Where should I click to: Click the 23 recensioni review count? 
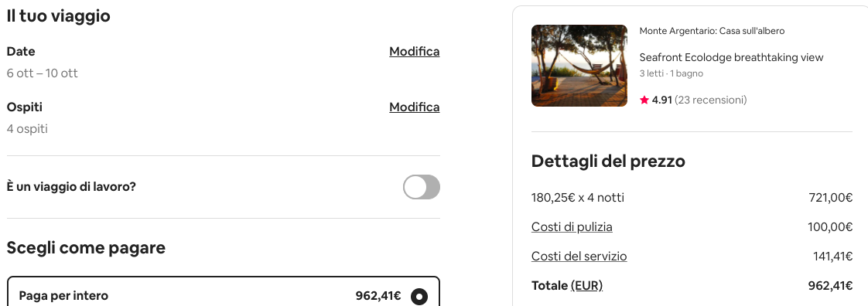(711, 100)
